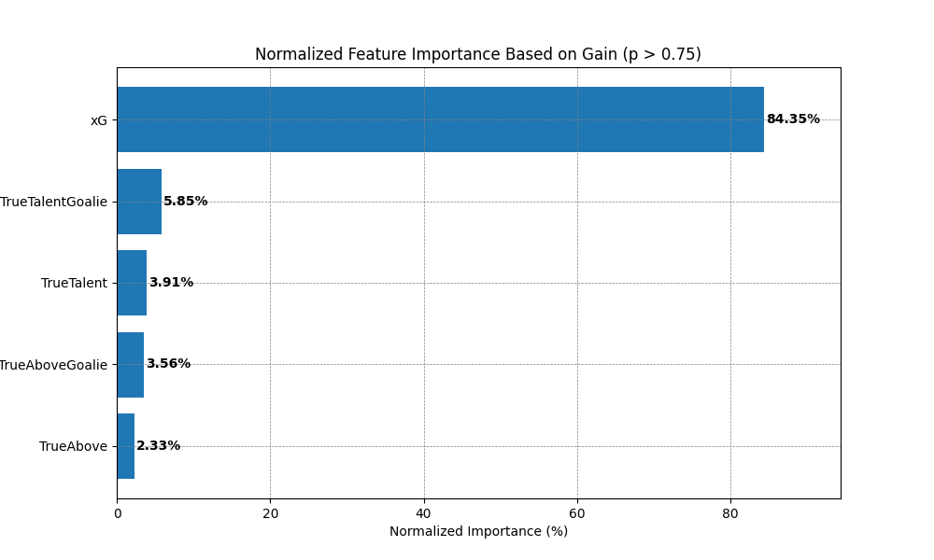Screen dimensions: 934x560
Task: Click the 3.56% value label
Action: tap(168, 364)
